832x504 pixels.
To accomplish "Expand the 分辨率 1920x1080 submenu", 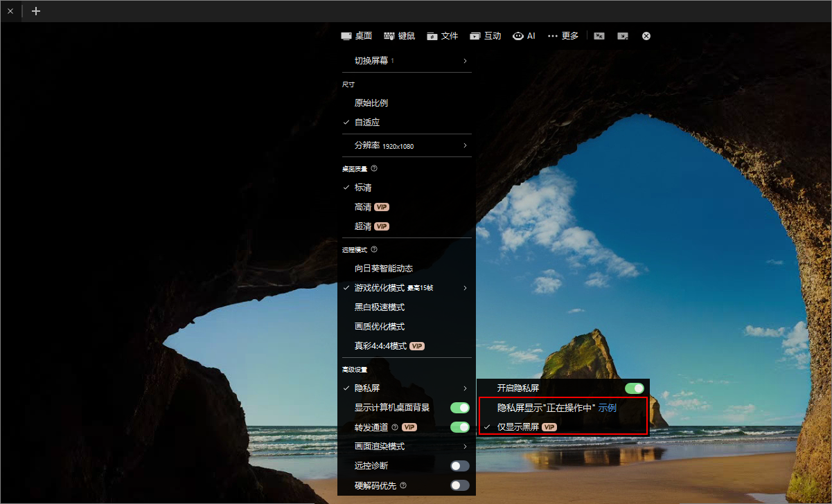I will [x=406, y=145].
